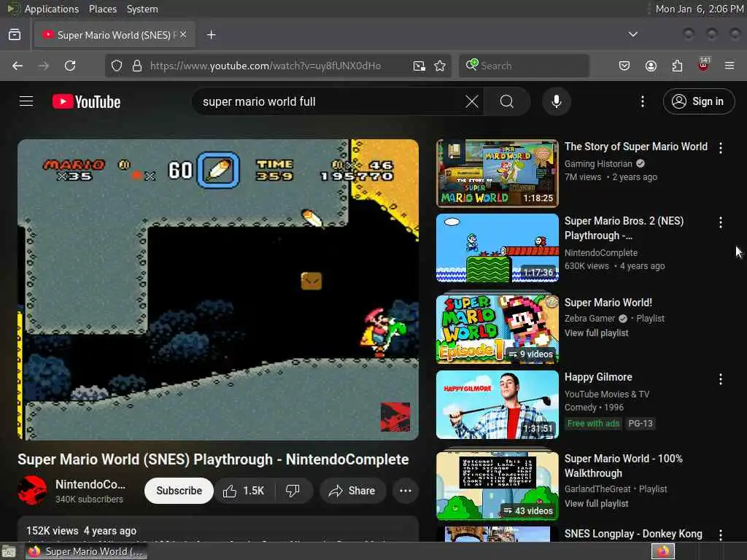Viewport: 747px width, 560px height.
Task: Open the YouTube guide hamburger menu
Action: point(26,101)
